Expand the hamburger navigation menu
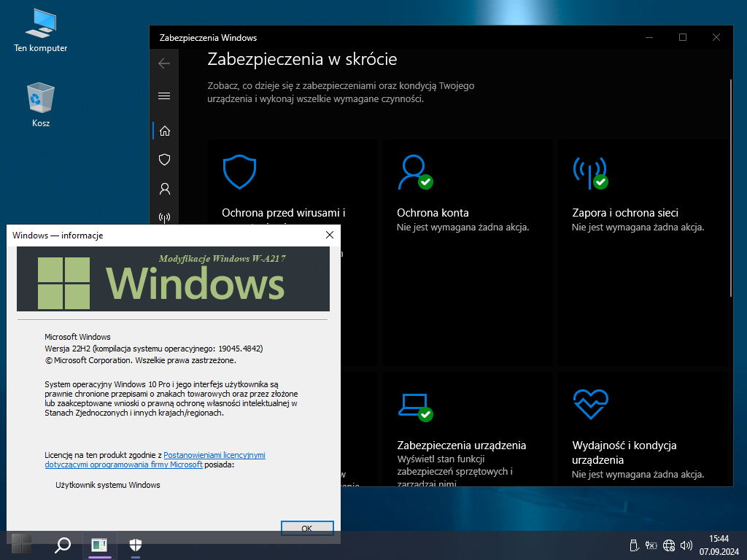 tap(164, 96)
